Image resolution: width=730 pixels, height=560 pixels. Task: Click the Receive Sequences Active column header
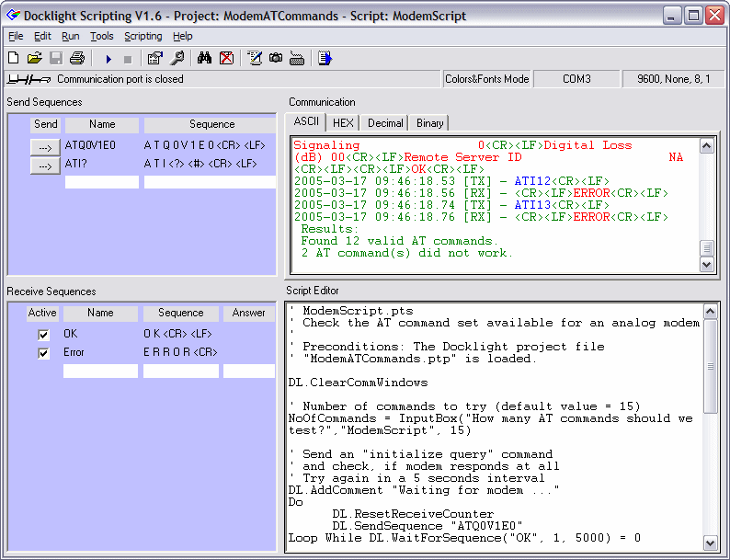(42, 313)
